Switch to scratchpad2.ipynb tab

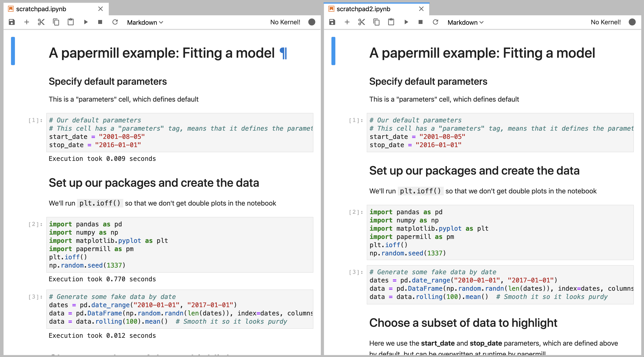(363, 9)
